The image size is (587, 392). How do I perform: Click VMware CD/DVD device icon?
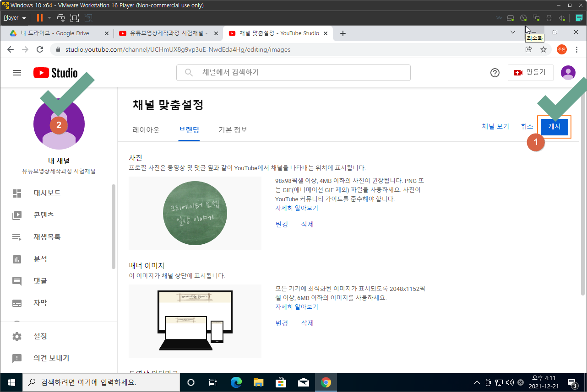click(523, 18)
